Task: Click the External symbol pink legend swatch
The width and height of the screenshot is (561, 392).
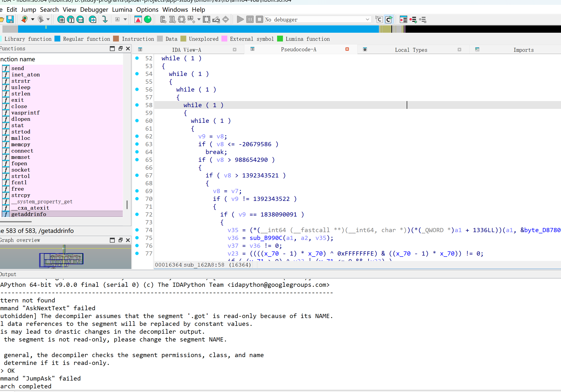Action: [224, 39]
